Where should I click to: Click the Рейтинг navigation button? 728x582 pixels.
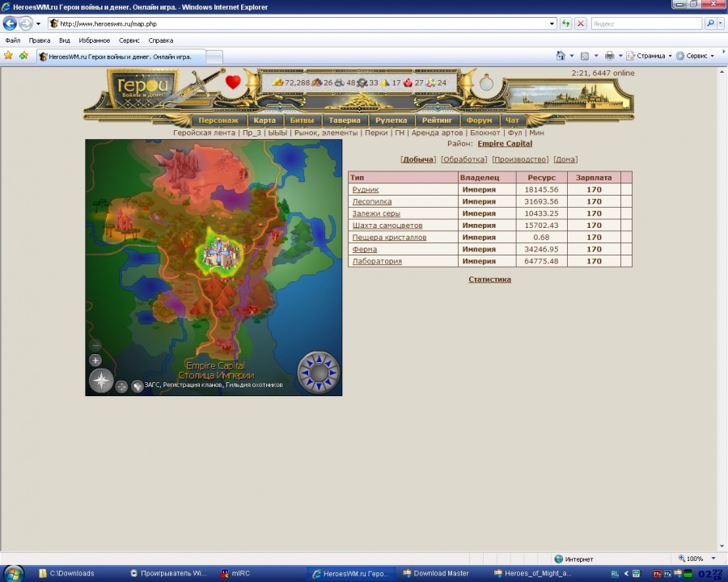pos(437,120)
